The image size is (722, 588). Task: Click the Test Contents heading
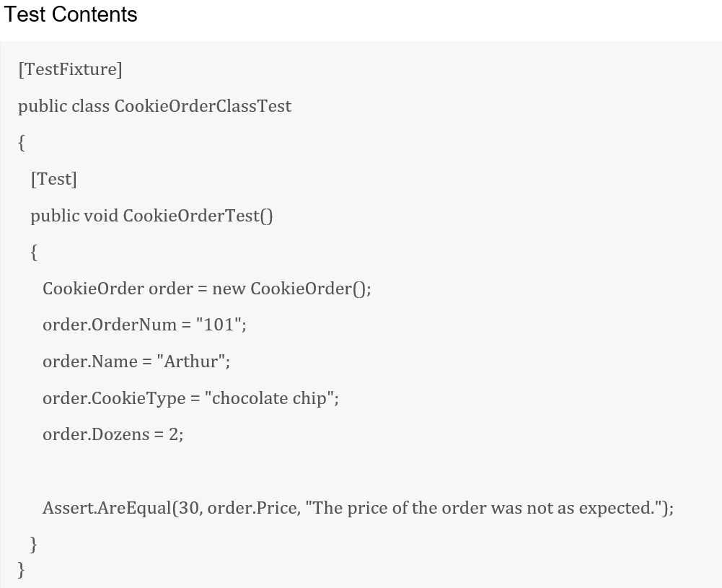pos(71,14)
